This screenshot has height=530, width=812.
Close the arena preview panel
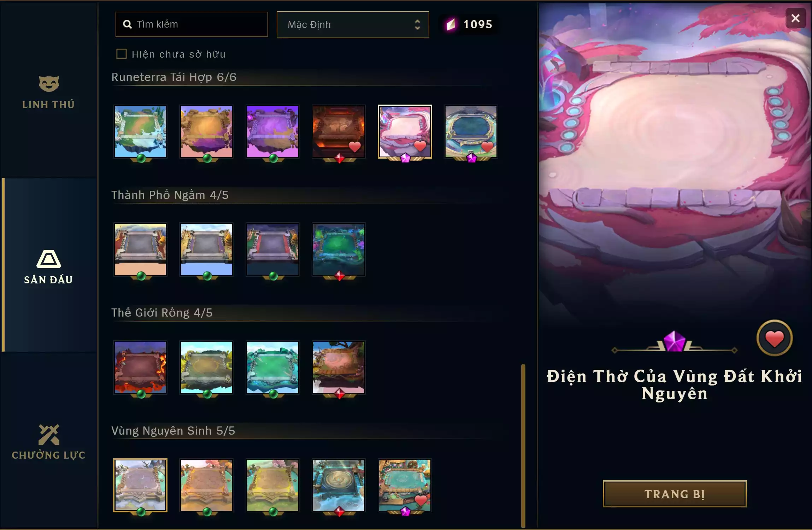(795, 18)
